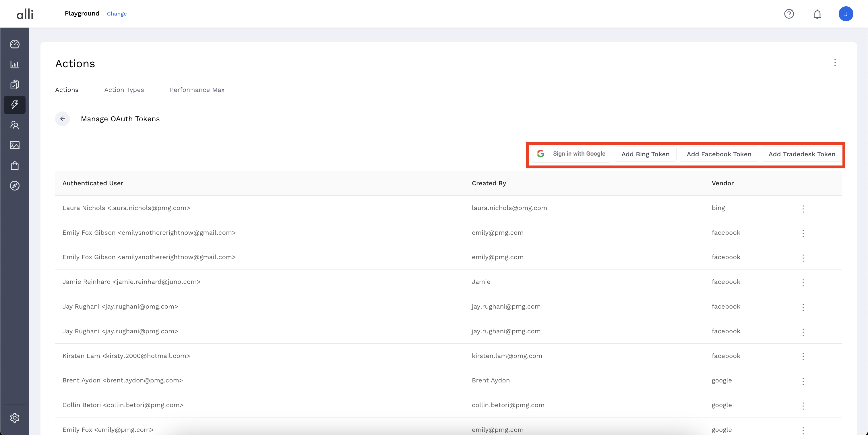Switch to the Performance Max tab
Image resolution: width=868 pixels, height=435 pixels.
(x=197, y=90)
